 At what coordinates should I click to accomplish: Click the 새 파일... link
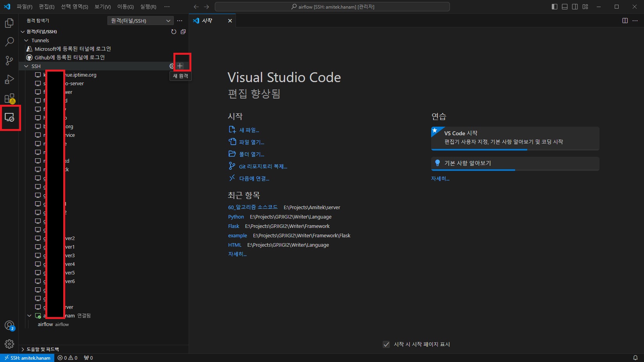coord(249,130)
